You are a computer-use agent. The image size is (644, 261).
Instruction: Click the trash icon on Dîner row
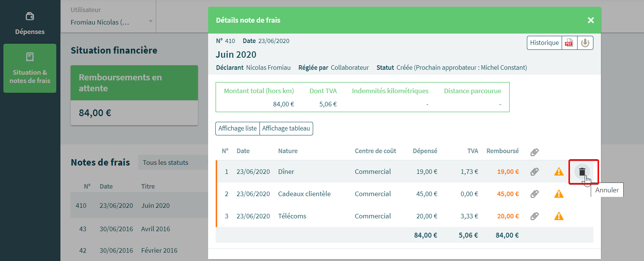[582, 172]
